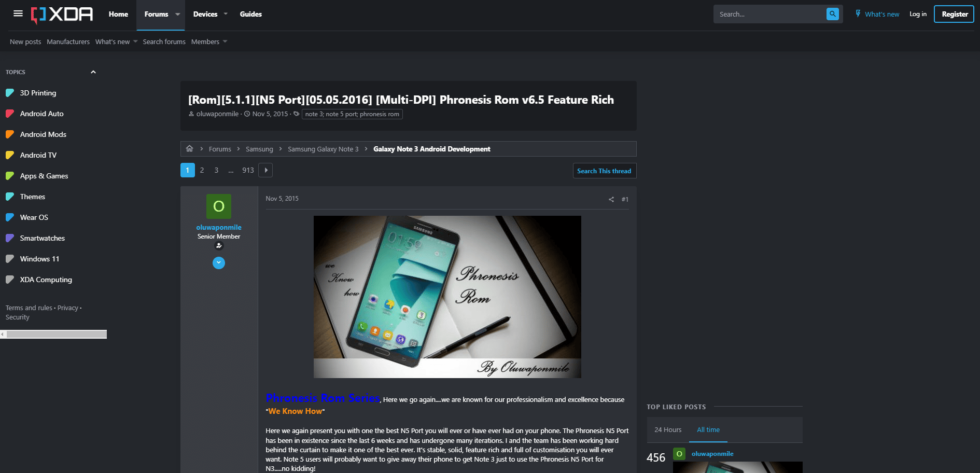
Task: Open Manufacturers in sub navigation
Action: 68,41
